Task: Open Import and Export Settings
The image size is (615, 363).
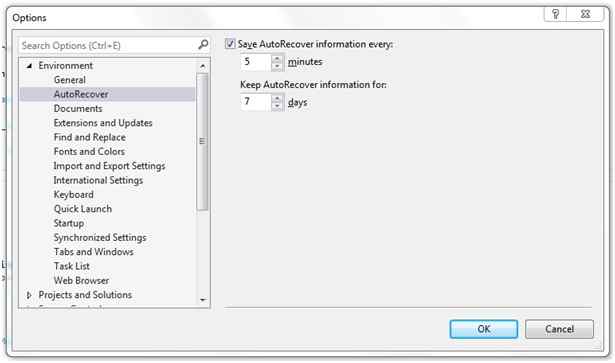Action: (x=109, y=166)
